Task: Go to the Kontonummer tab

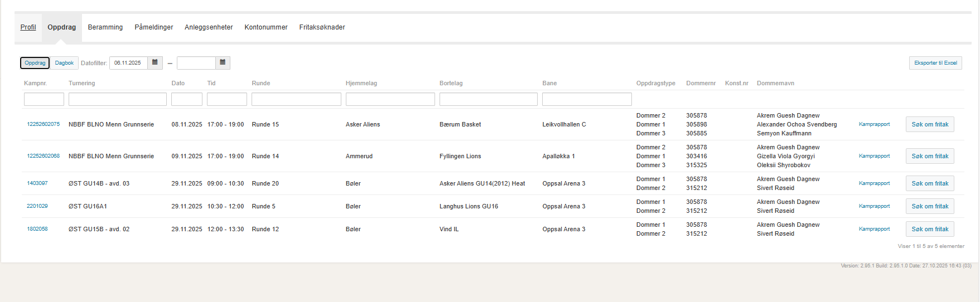Action: (265, 27)
